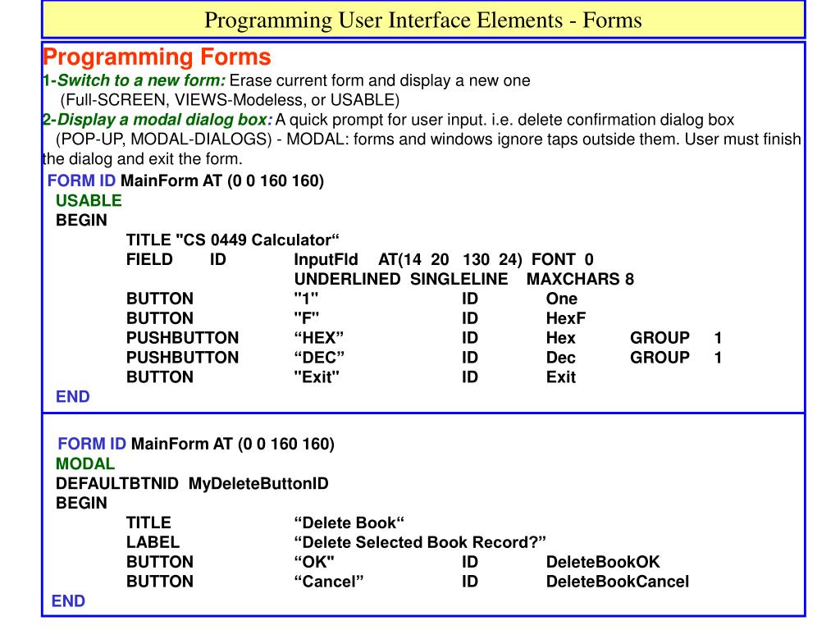The image size is (840, 630).
Task: Click the quoted label "F"
Action: [307, 318]
